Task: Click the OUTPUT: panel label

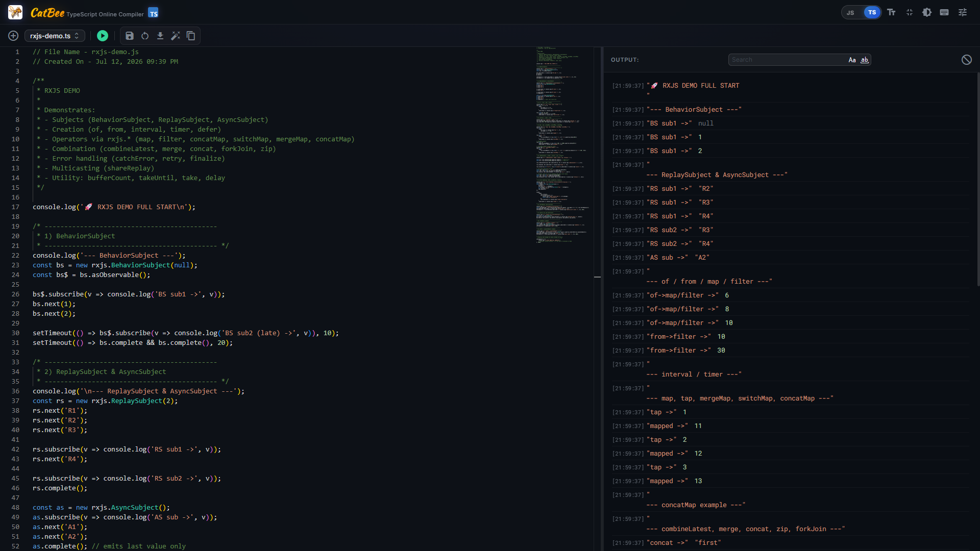Action: [x=625, y=60]
